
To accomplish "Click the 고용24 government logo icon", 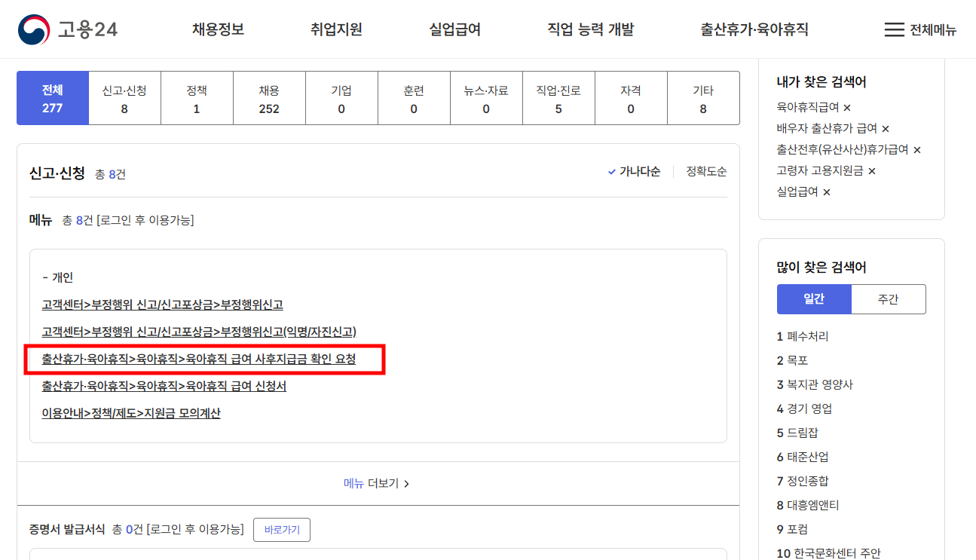I will (32, 29).
